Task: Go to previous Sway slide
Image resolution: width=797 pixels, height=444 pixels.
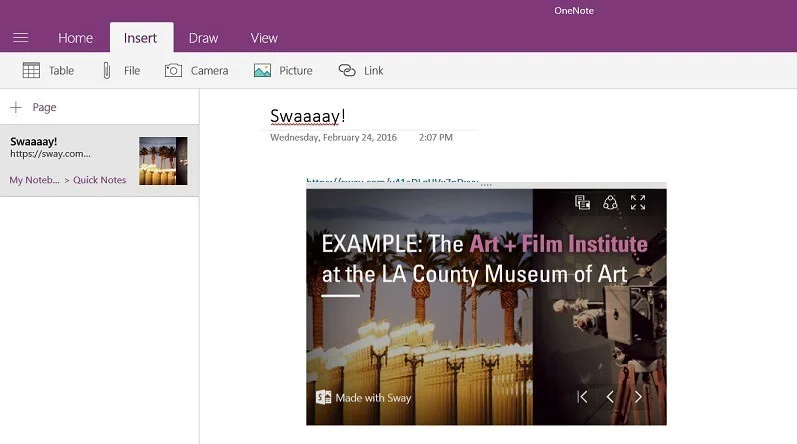Action: (610, 397)
